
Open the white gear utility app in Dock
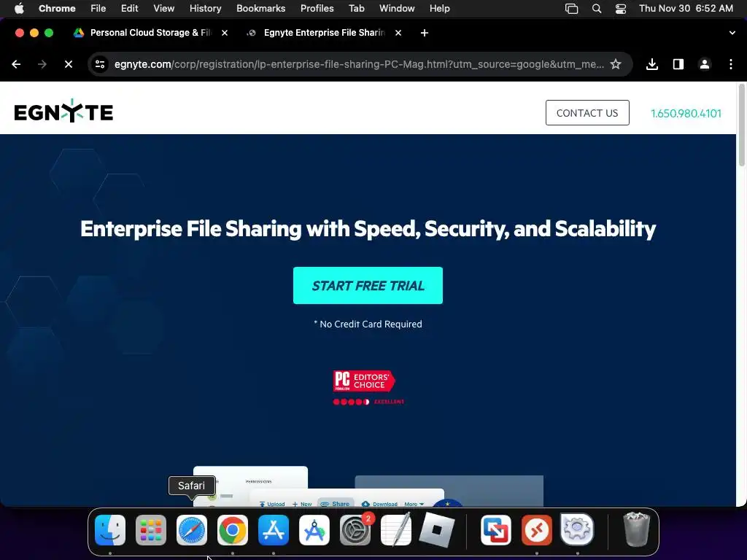(x=578, y=529)
